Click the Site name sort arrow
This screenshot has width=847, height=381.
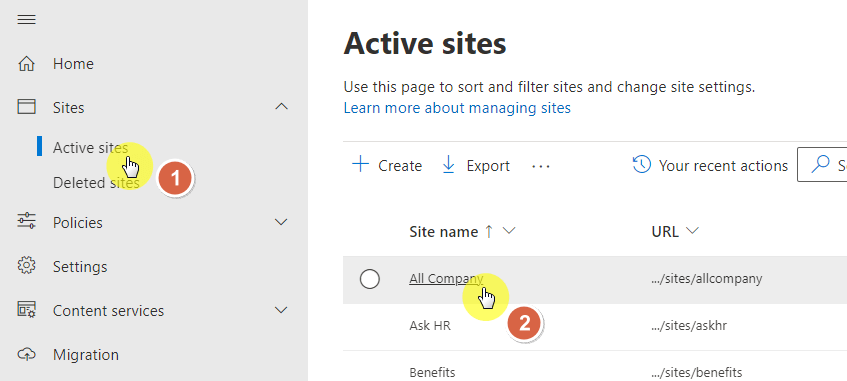click(488, 231)
